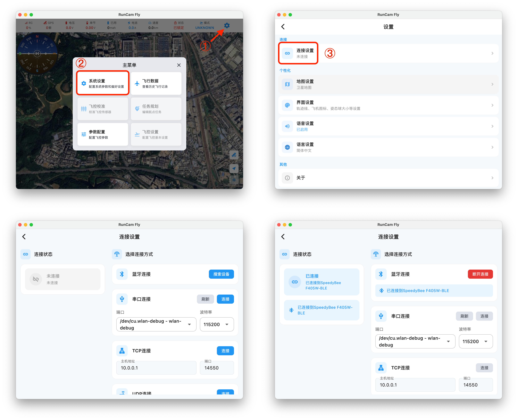Close the 主菜单 dialog with X
Image resolution: width=518 pixels, height=420 pixels.
click(x=179, y=65)
